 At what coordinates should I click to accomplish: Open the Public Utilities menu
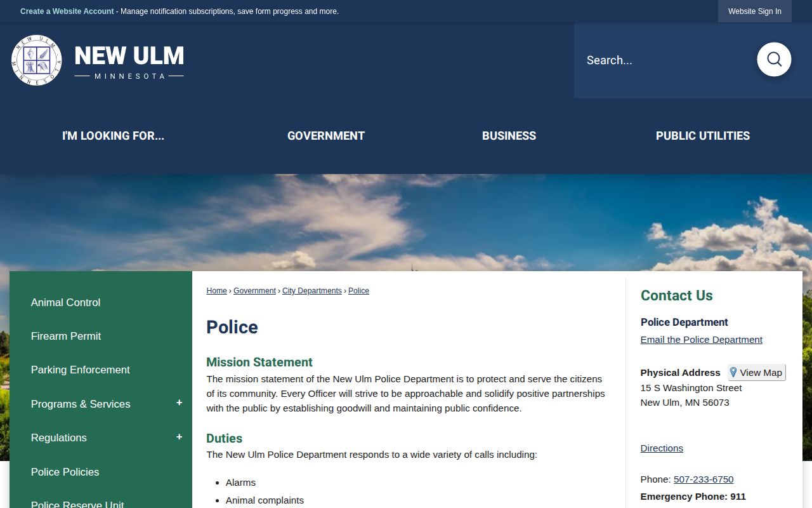703,136
